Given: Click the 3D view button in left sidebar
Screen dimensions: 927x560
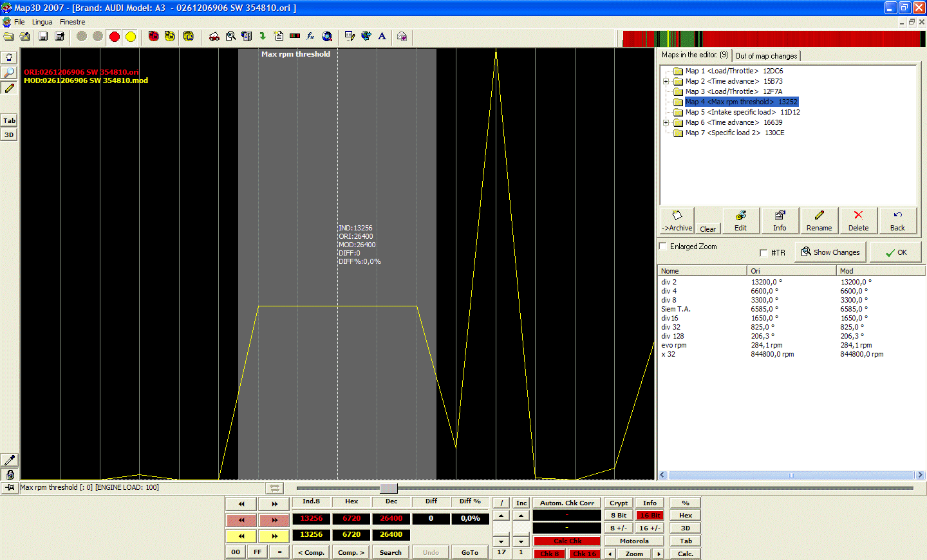Looking at the screenshot, I should point(9,134).
